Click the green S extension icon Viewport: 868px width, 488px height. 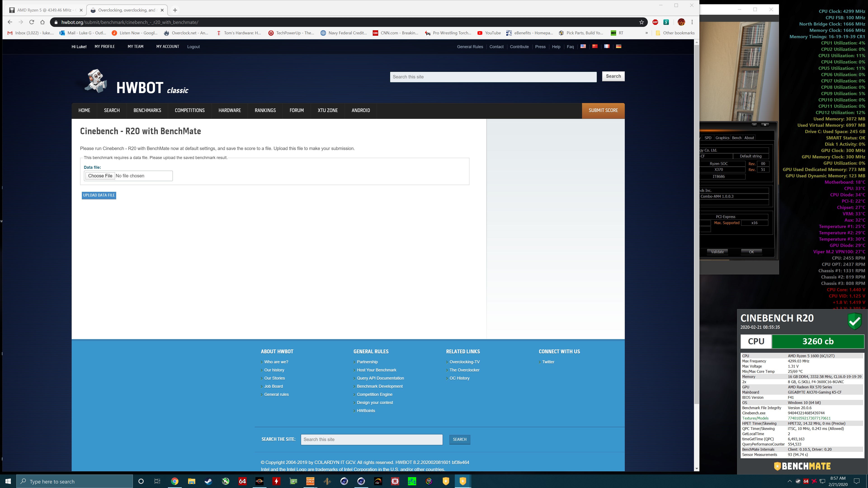[x=666, y=22]
